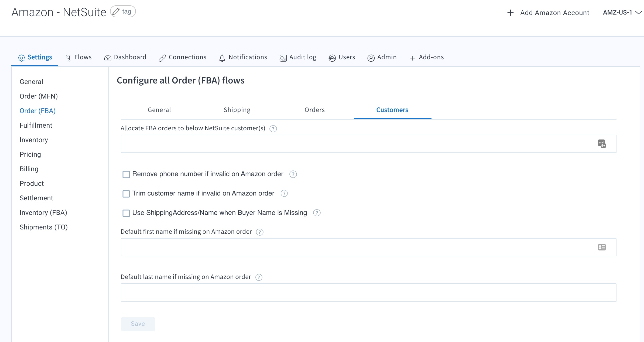Open help for Default last name field
644x342 pixels.
click(x=259, y=277)
